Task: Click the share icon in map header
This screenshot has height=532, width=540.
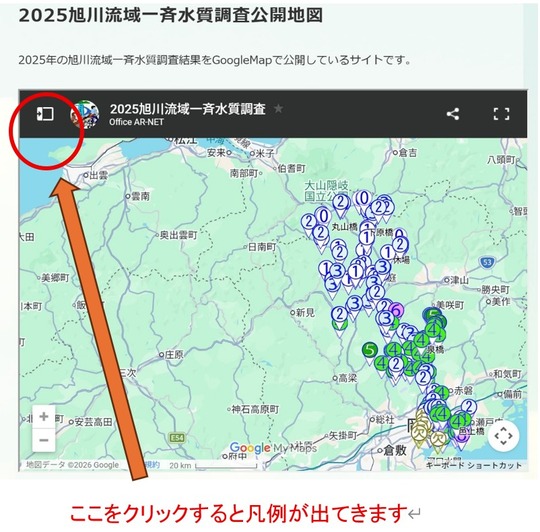Action: point(453,114)
